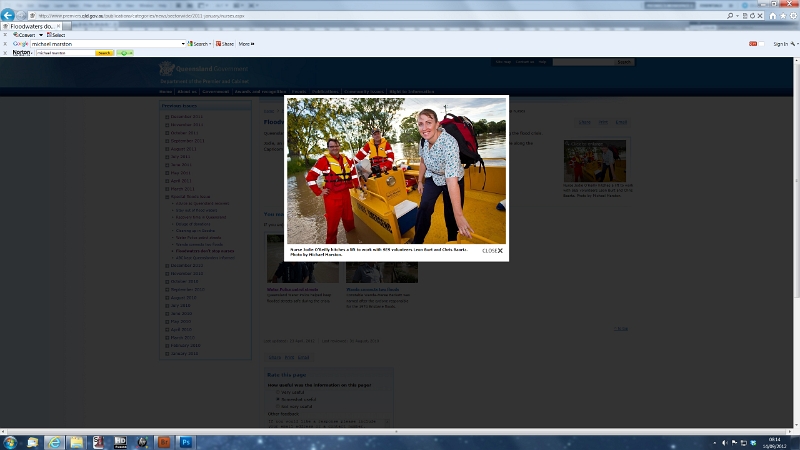Select the Floodwaters browser tab
Viewport: 800px width, 450px height.
pos(30,26)
